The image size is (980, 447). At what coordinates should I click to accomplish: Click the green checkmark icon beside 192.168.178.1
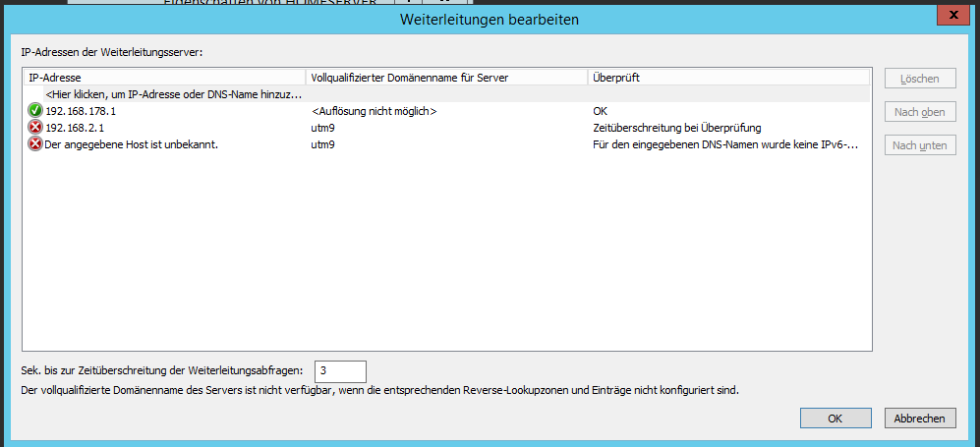pyautogui.click(x=35, y=111)
